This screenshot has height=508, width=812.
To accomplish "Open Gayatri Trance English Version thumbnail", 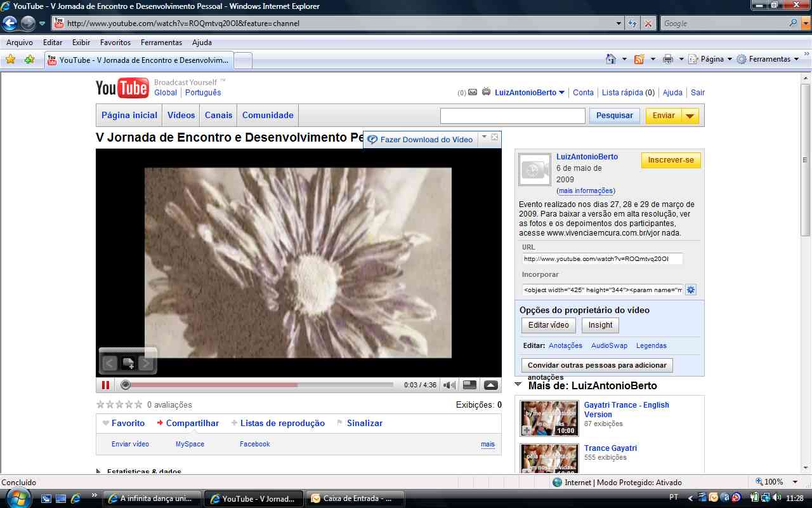I will point(549,418).
